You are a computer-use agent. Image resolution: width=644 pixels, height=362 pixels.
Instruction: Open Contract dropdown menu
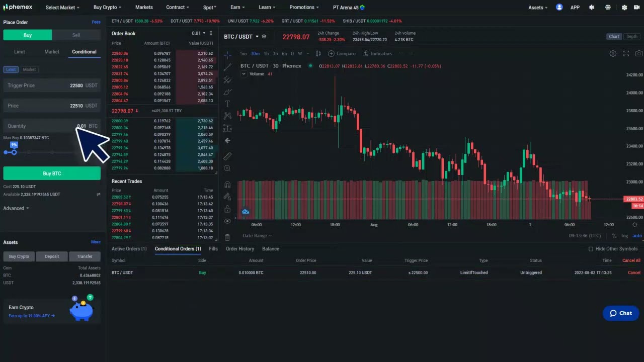(x=178, y=8)
